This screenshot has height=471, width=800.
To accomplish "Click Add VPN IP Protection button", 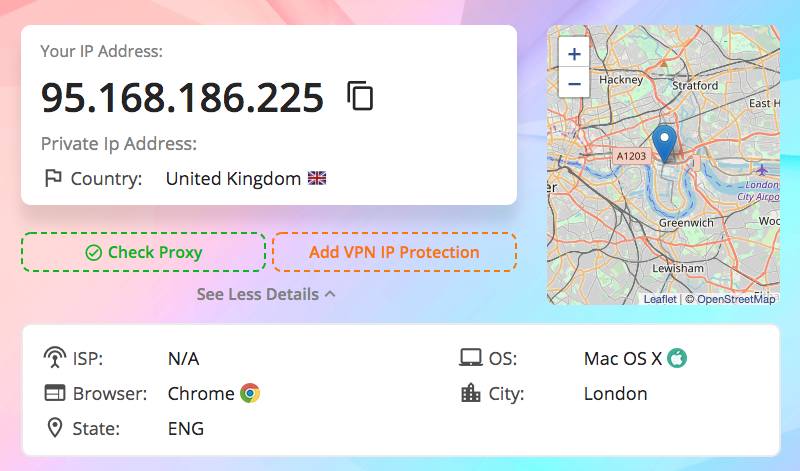I will [x=394, y=252].
